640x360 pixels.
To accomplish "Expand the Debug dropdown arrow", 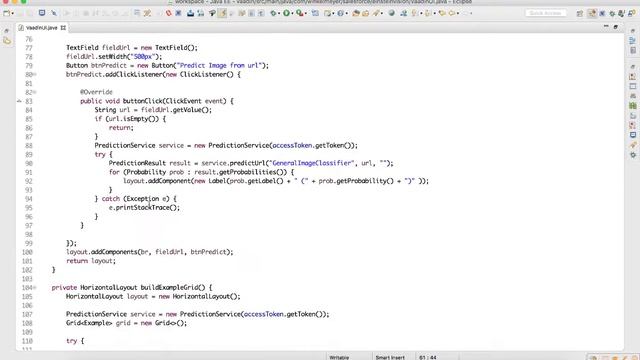I will [279, 13].
